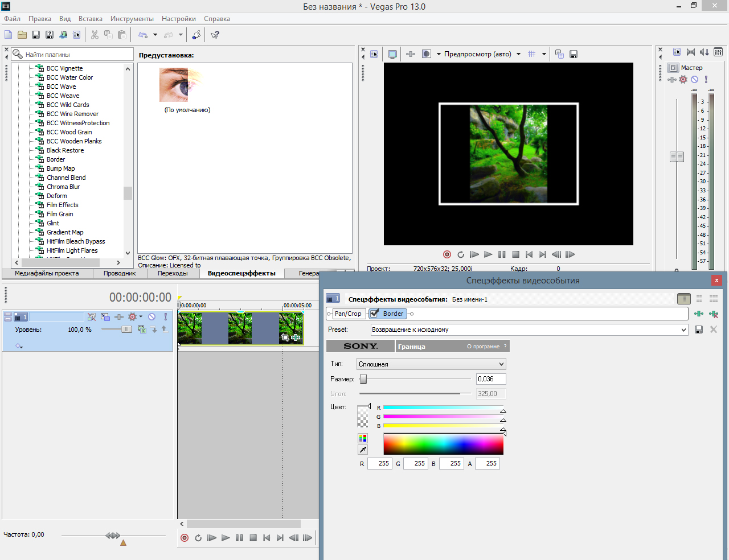
Task: Open the Предпросмотр (авто) quality dropdown
Action: point(518,54)
